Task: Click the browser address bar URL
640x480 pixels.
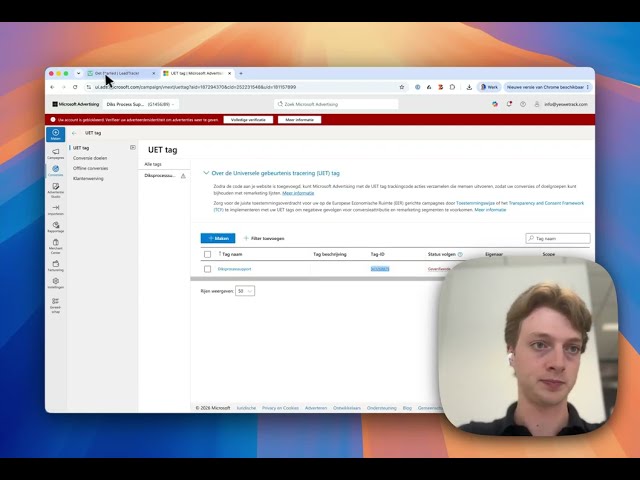Action: pos(196,87)
